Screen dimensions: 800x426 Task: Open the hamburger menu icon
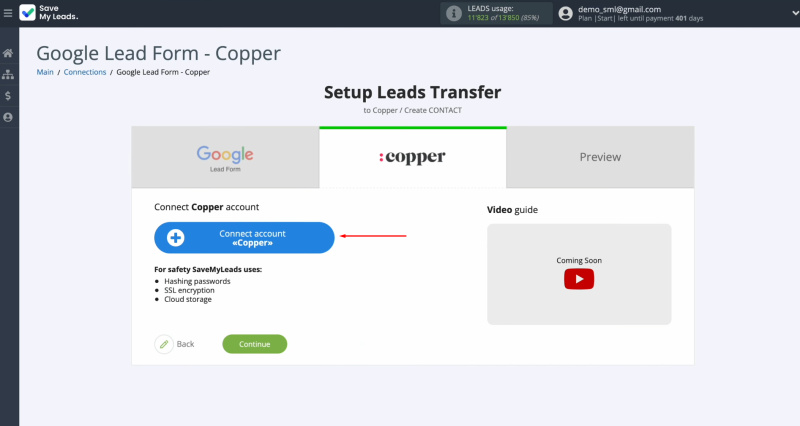tap(8, 13)
